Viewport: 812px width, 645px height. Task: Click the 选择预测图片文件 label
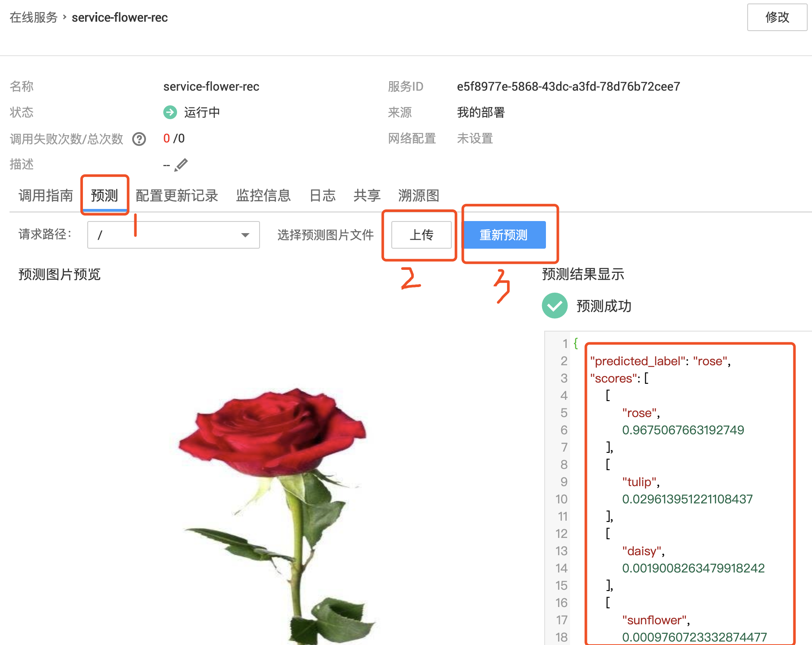tap(326, 235)
